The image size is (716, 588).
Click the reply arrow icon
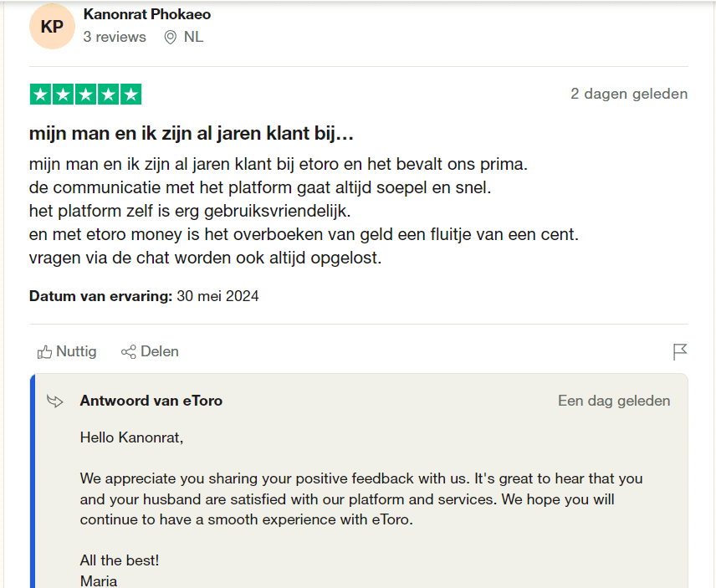55,401
